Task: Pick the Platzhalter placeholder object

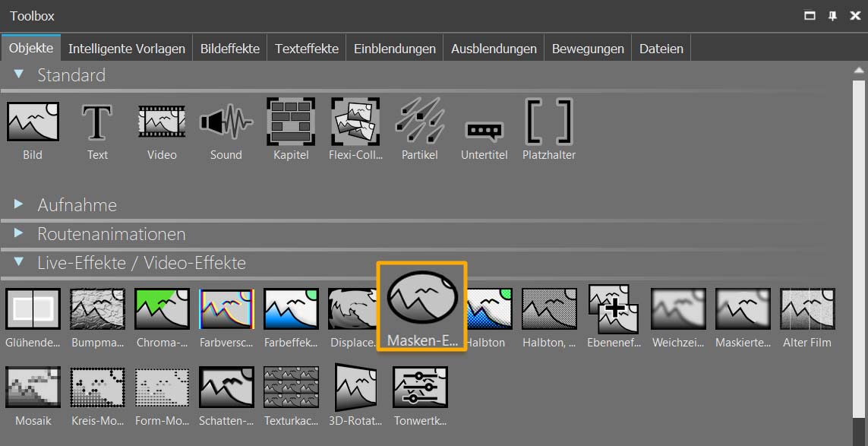Action: point(549,122)
